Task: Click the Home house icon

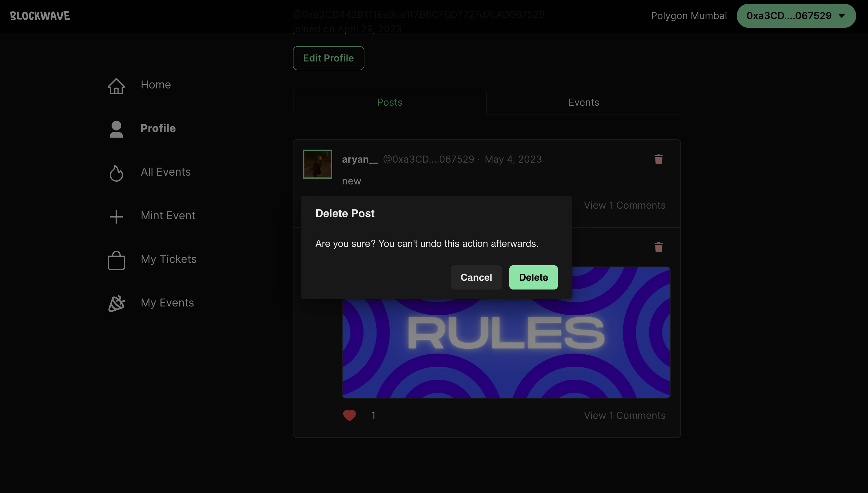Action: 116,86
